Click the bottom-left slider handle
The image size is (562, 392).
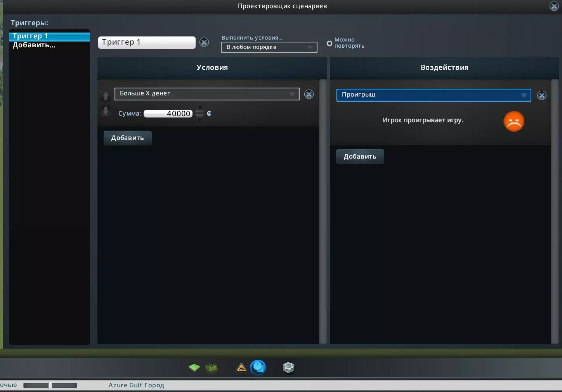tap(50, 385)
